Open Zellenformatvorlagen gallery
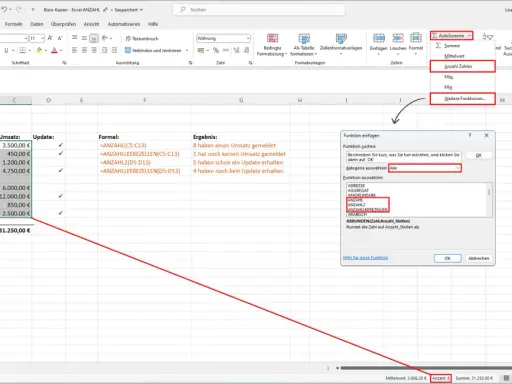512x384 pixels. coord(341,43)
